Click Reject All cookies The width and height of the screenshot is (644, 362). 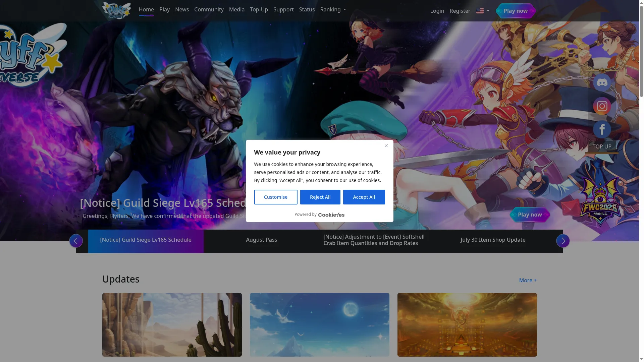click(320, 197)
